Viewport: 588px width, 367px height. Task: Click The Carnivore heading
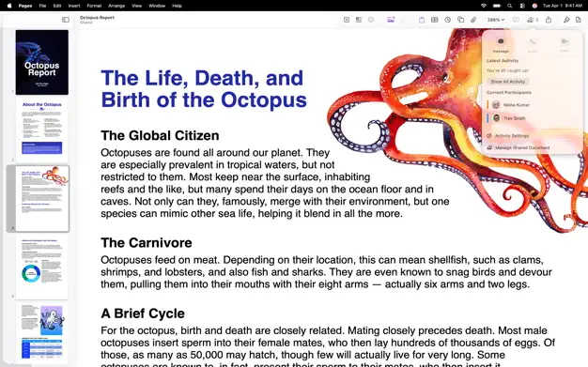click(x=147, y=242)
